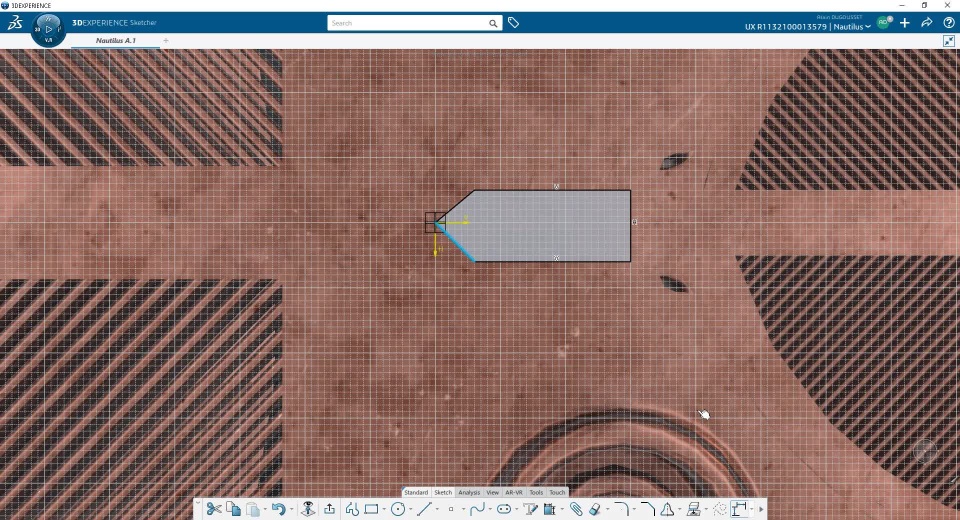Click the paperclip attach icon
The height and width of the screenshot is (520, 960).
click(576, 509)
